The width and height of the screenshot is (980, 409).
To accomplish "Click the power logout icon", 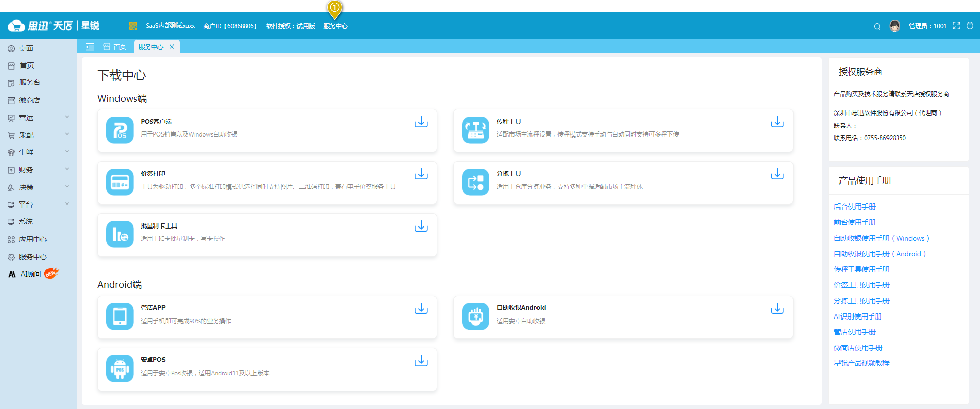I will (x=970, y=26).
